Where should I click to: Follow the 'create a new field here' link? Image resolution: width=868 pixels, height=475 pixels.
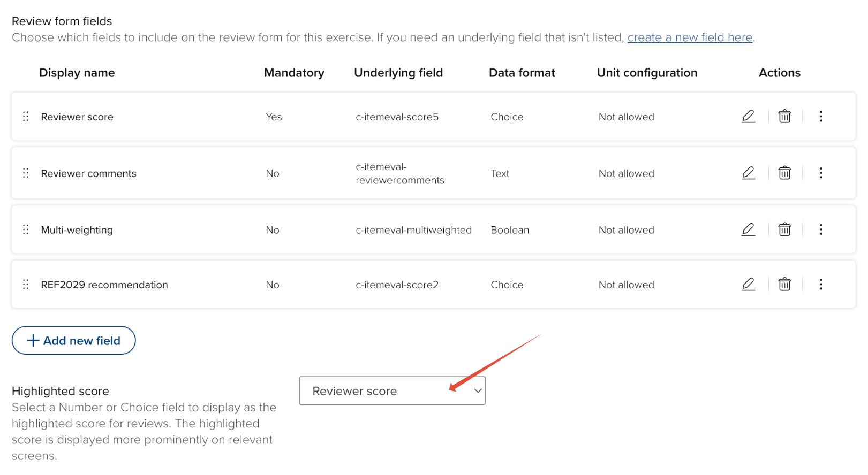click(x=690, y=37)
